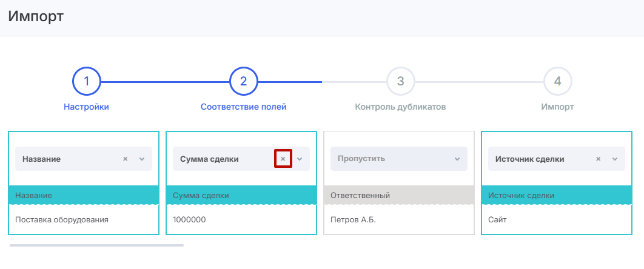Click the Импорт step label
Viewport: 644px width, 269px height.
558,107
